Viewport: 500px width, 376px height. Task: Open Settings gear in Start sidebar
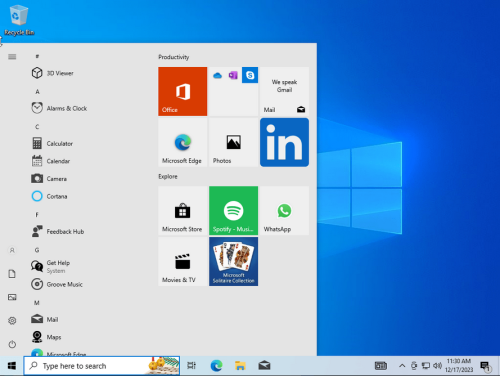pos(12,321)
